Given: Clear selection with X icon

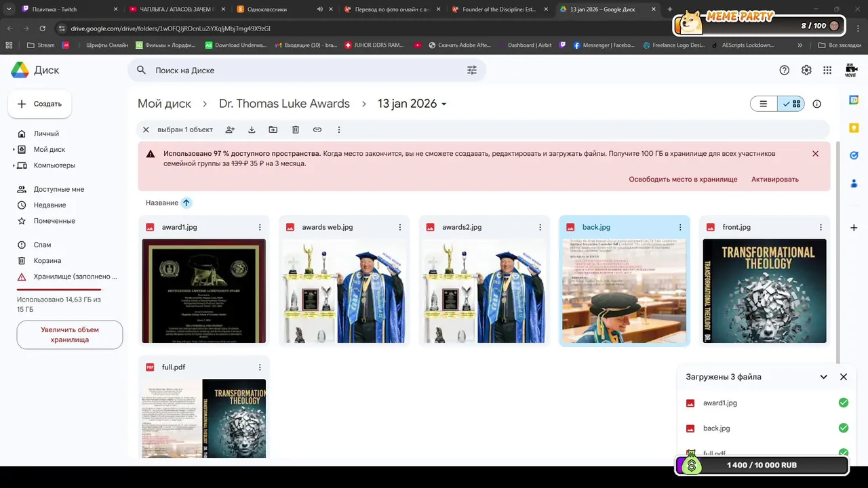Looking at the screenshot, I should (x=146, y=129).
